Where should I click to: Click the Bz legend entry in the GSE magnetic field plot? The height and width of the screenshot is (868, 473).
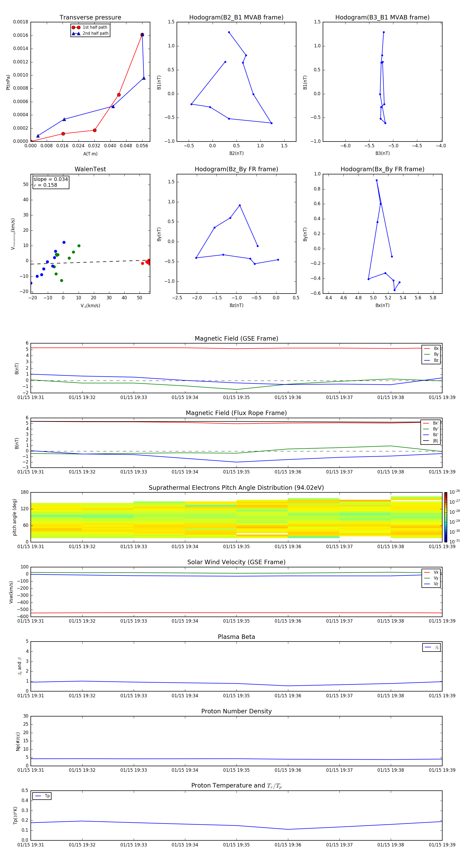pyautogui.click(x=431, y=361)
